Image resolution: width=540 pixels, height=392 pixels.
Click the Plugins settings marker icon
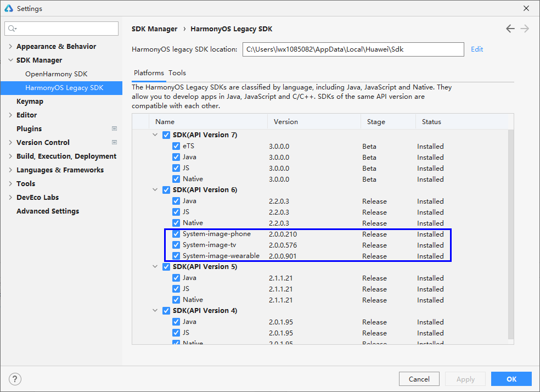[114, 128]
